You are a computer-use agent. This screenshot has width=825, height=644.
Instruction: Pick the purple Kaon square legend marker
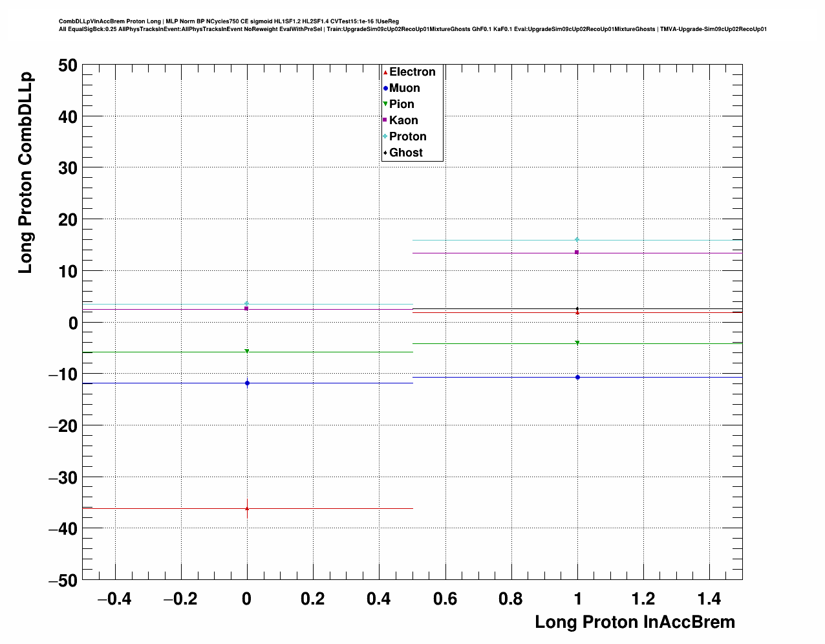[385, 120]
